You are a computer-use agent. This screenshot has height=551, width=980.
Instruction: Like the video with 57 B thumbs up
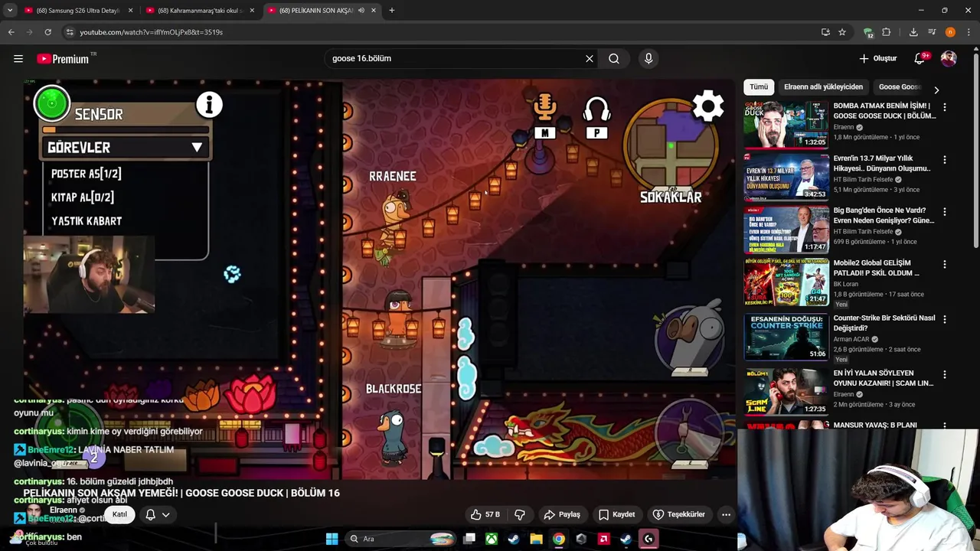click(x=485, y=514)
